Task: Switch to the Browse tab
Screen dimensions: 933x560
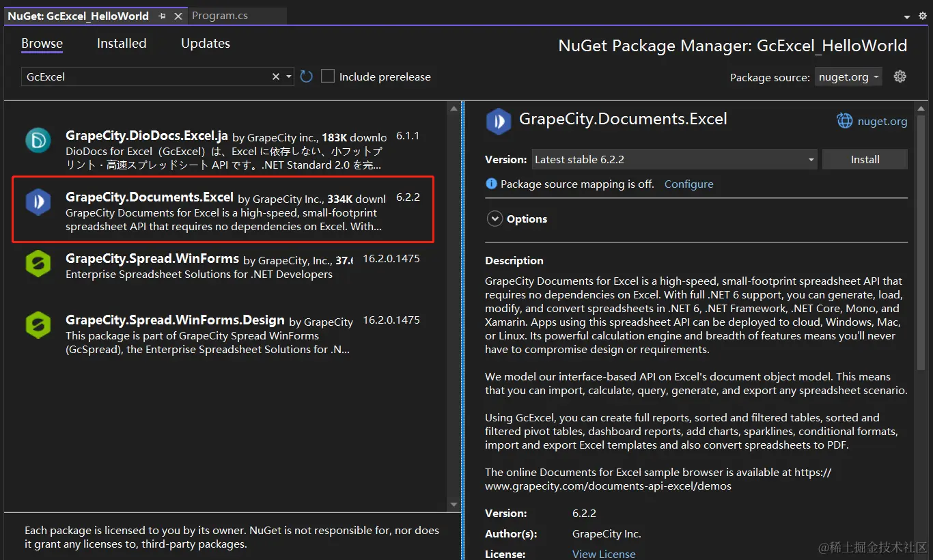Action: [42, 43]
